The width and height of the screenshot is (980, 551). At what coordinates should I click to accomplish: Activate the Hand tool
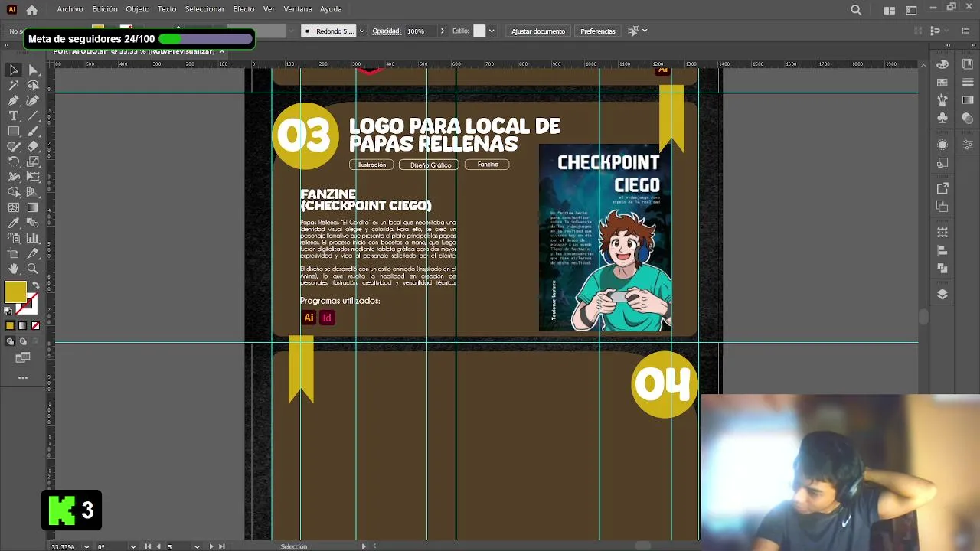[14, 269]
